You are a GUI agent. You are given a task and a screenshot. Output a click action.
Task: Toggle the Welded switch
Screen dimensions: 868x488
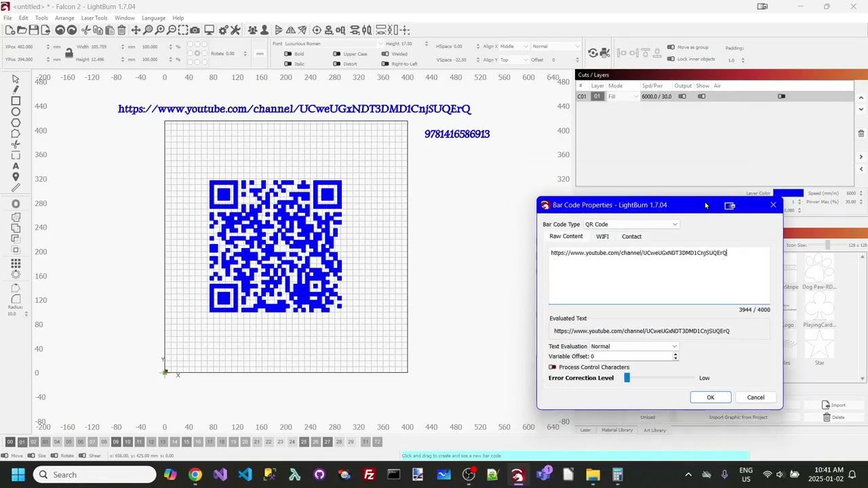[x=385, y=54]
